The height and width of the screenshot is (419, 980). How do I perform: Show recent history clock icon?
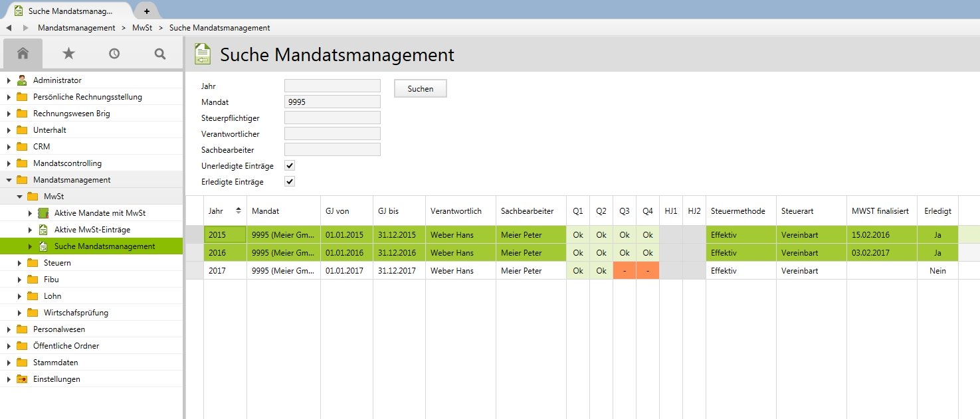point(114,54)
